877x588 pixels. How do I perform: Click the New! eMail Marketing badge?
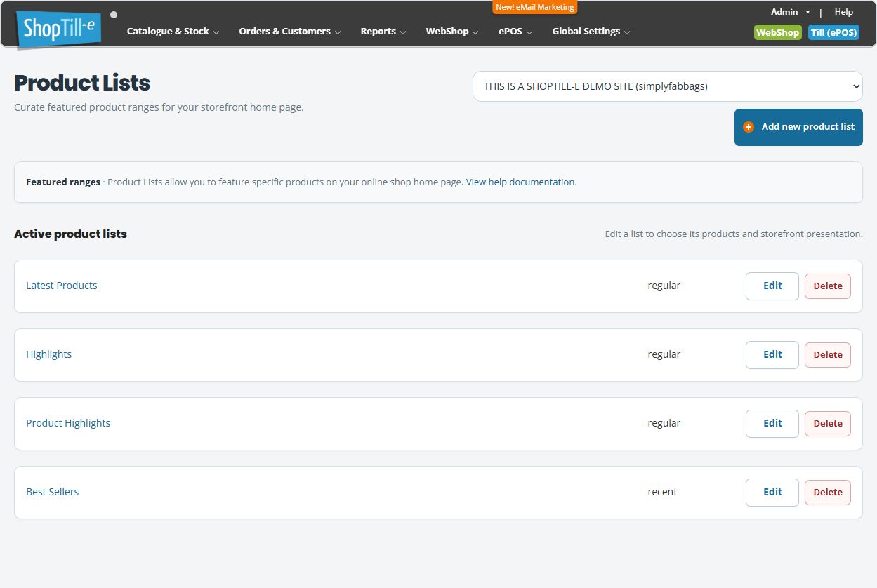tap(535, 7)
